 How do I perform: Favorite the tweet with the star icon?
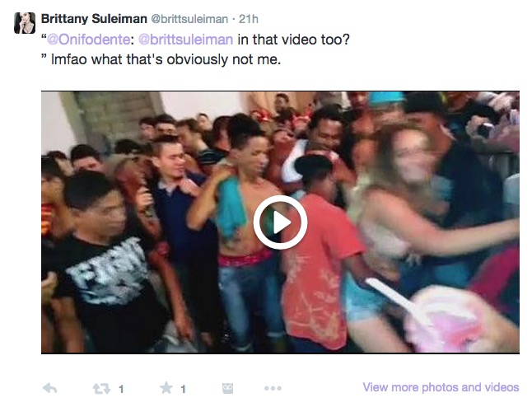(166, 388)
